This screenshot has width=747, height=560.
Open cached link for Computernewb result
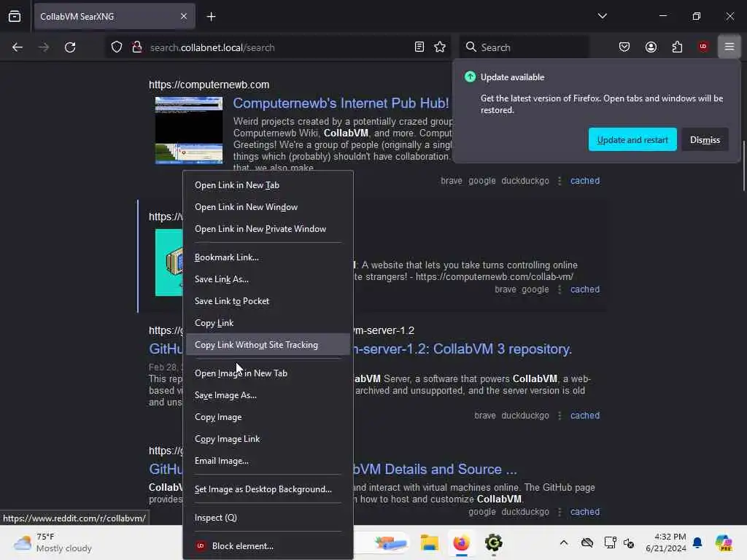[x=585, y=181]
